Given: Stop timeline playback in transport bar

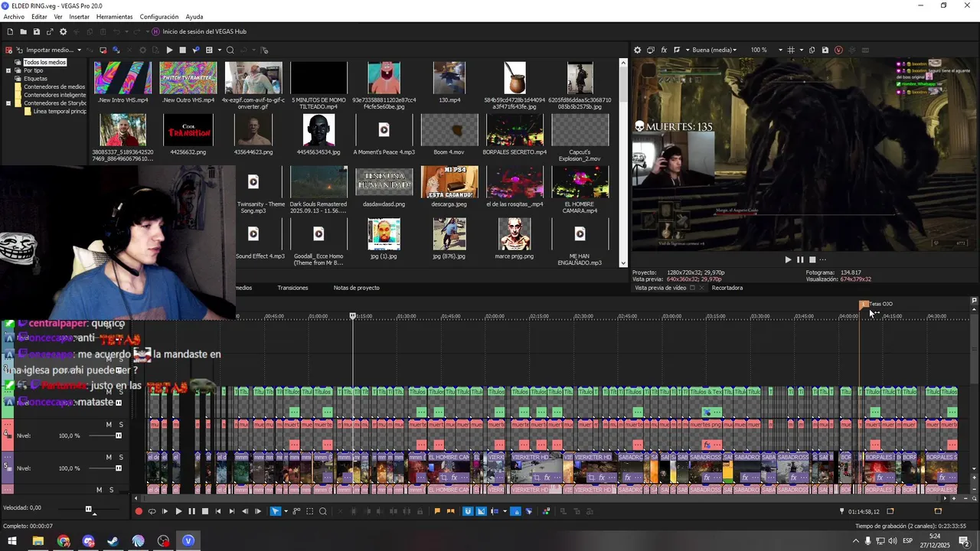Looking at the screenshot, I should [205, 511].
